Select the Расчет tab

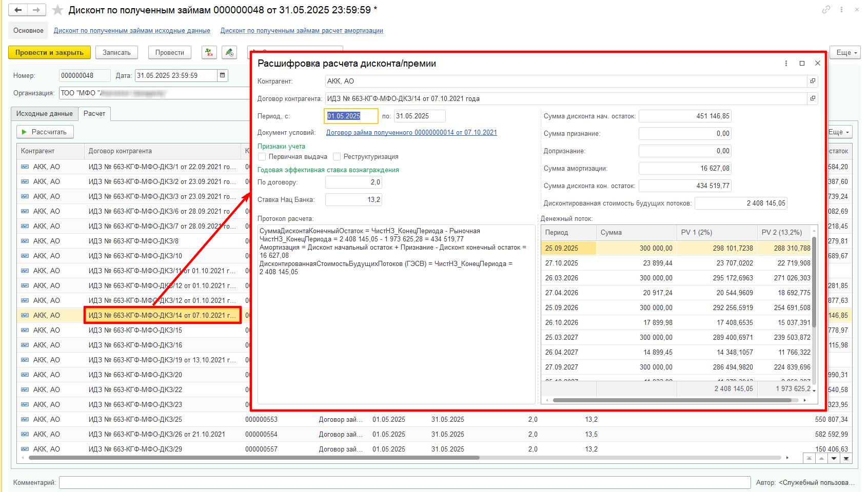pos(94,113)
